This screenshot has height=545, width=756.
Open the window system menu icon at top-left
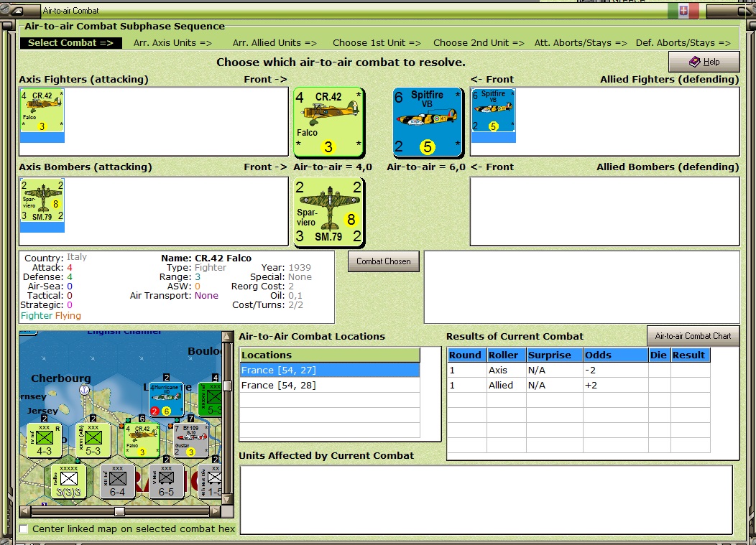pos(17,11)
